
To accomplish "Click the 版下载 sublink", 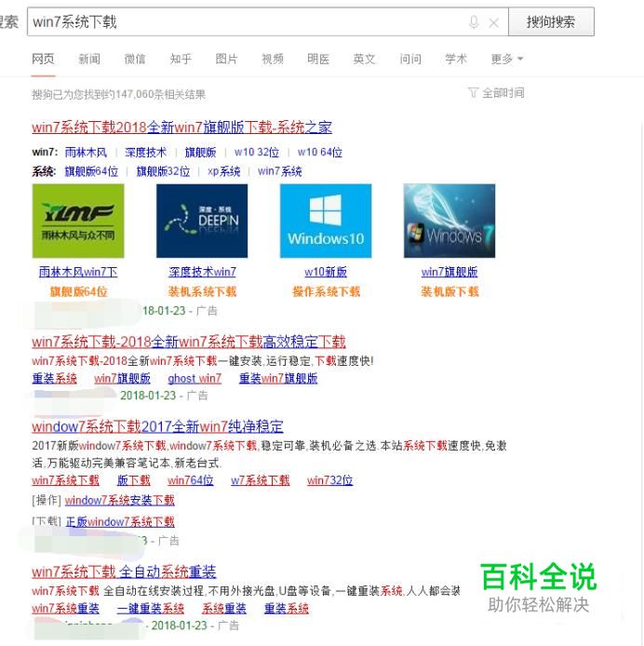I will [133, 480].
